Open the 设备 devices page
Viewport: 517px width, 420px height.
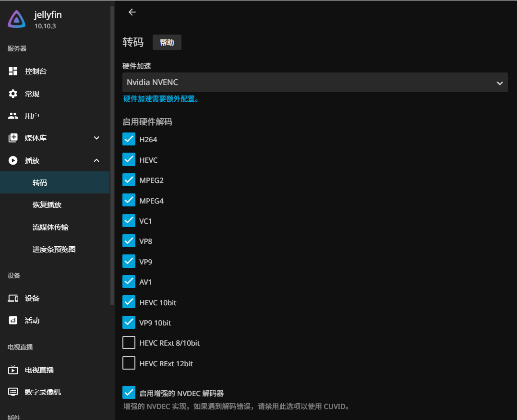tap(55, 299)
